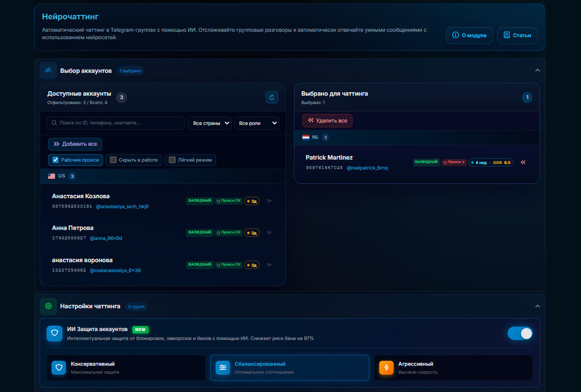Click the Balanced mode sliders icon
Viewport: 581px width, 392px height.
pyautogui.click(x=223, y=368)
